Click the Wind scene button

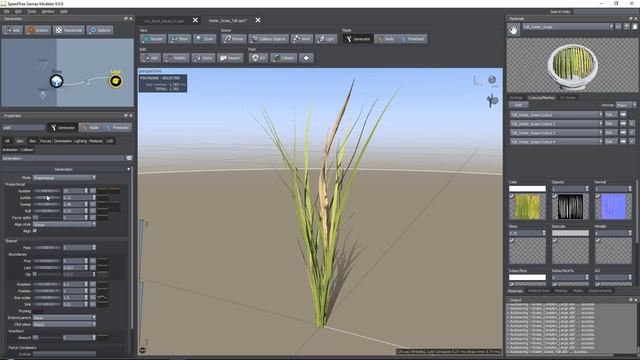(301, 39)
